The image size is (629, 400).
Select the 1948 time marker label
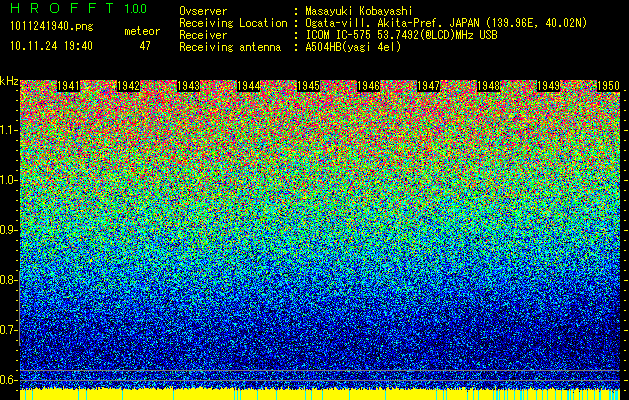tap(489, 86)
